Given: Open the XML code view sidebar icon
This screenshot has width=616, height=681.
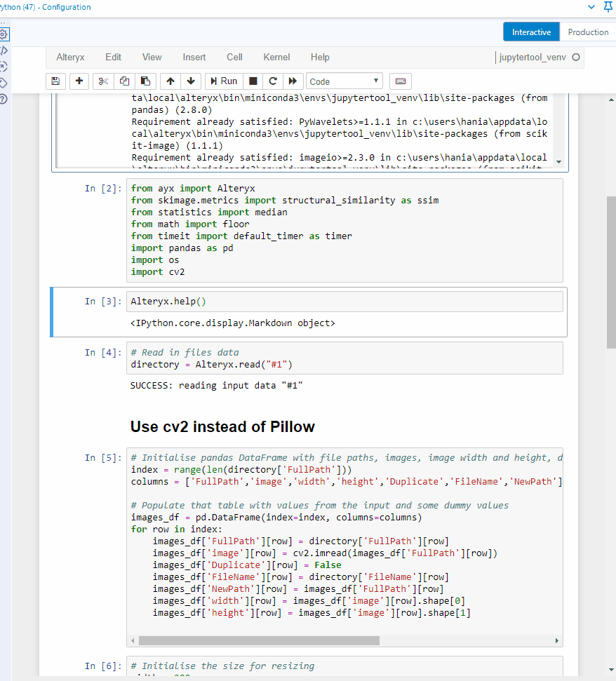Looking at the screenshot, I should [4, 50].
